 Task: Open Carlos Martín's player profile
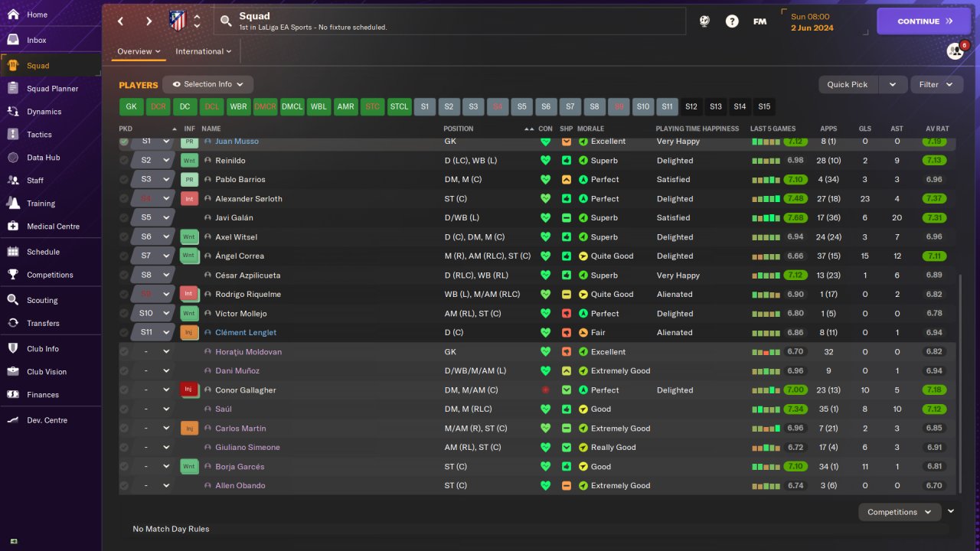pyautogui.click(x=240, y=429)
